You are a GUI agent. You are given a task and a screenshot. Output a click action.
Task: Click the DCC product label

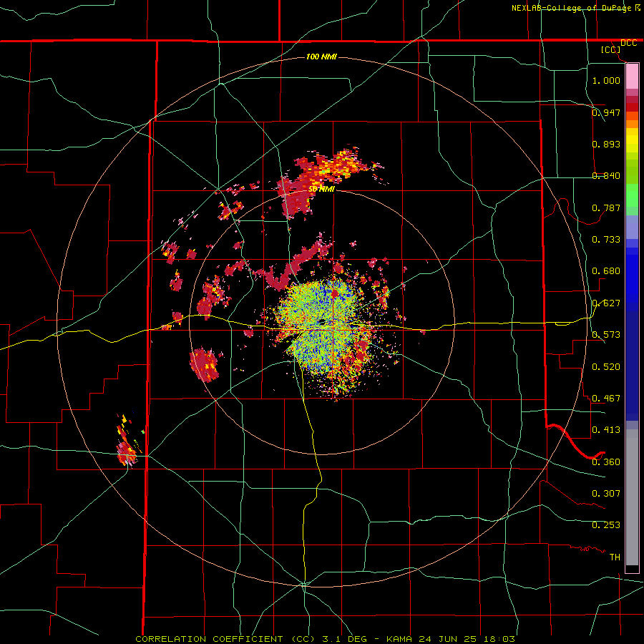coord(628,43)
